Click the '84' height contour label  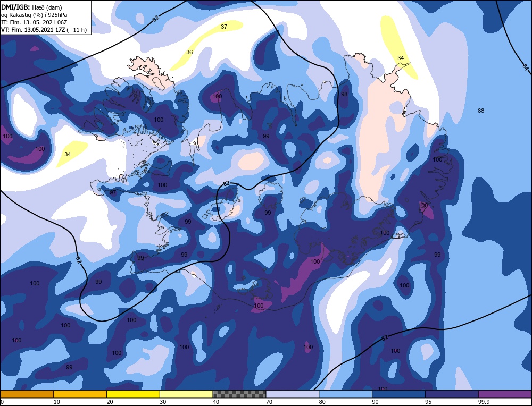click(x=525, y=67)
